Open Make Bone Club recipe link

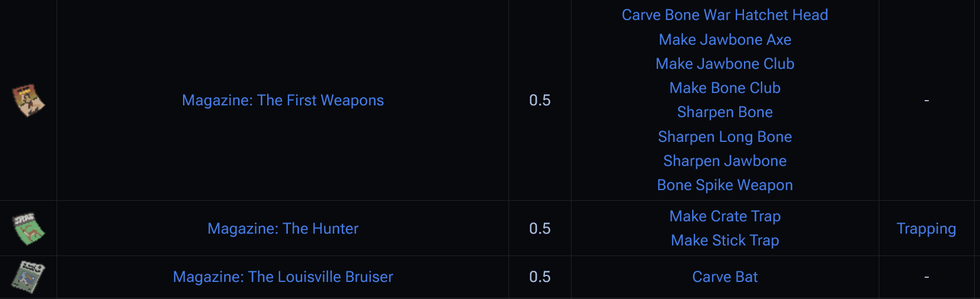[725, 88]
